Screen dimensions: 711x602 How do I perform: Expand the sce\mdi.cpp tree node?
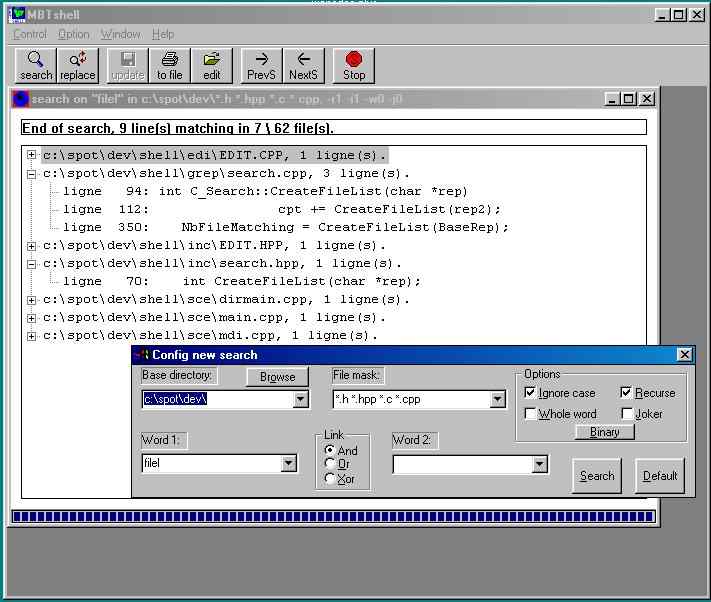coord(31,336)
